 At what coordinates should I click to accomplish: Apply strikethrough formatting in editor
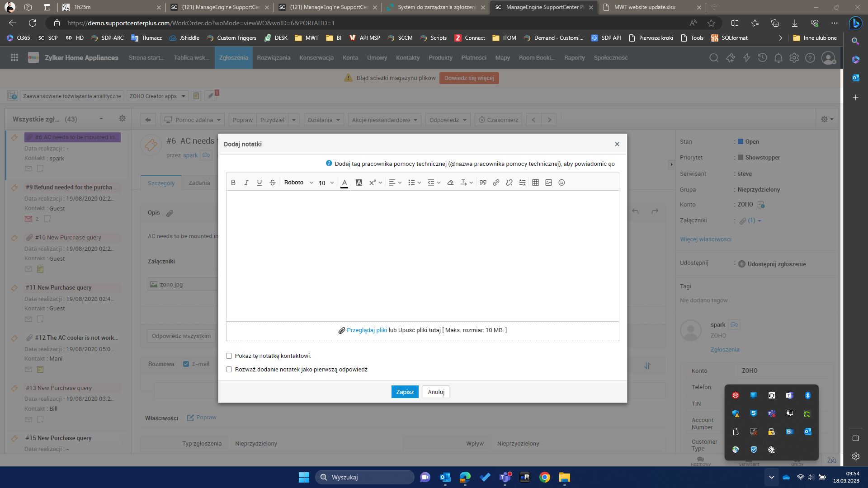[273, 183]
